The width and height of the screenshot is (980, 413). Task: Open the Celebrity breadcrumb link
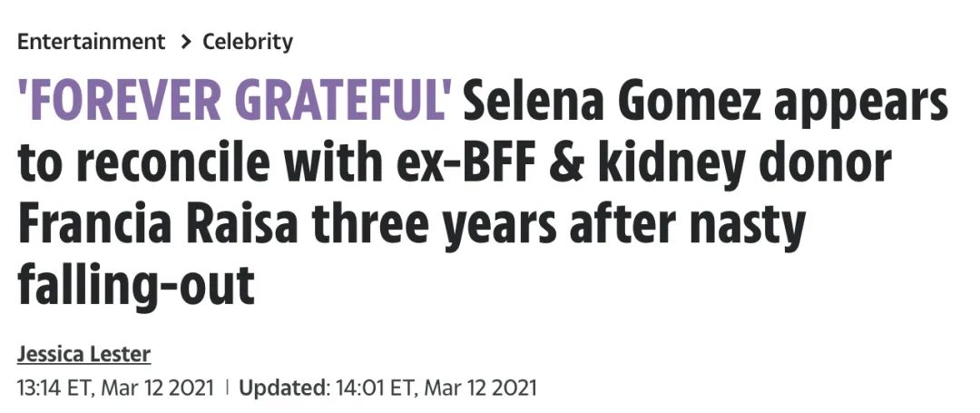click(248, 42)
